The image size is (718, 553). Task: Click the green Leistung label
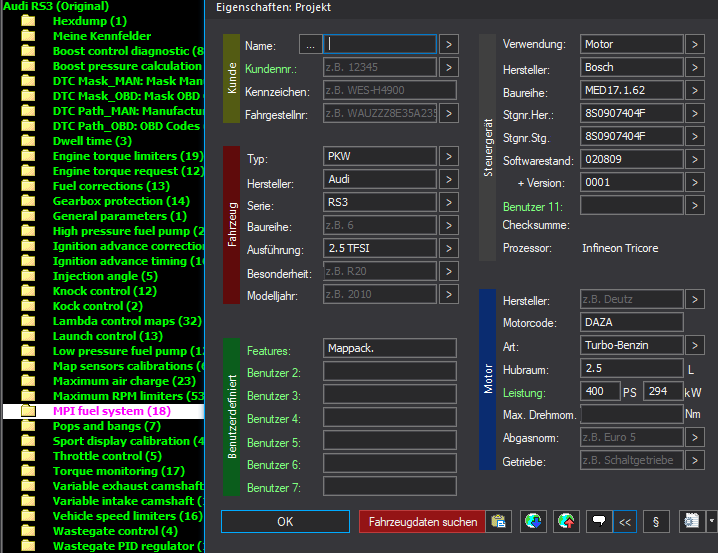click(x=524, y=393)
